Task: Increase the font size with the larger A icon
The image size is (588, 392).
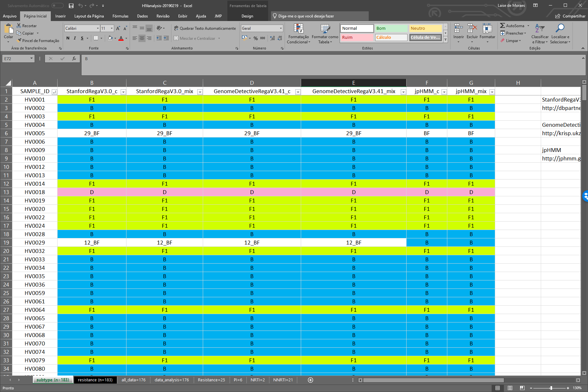Action: [118, 28]
